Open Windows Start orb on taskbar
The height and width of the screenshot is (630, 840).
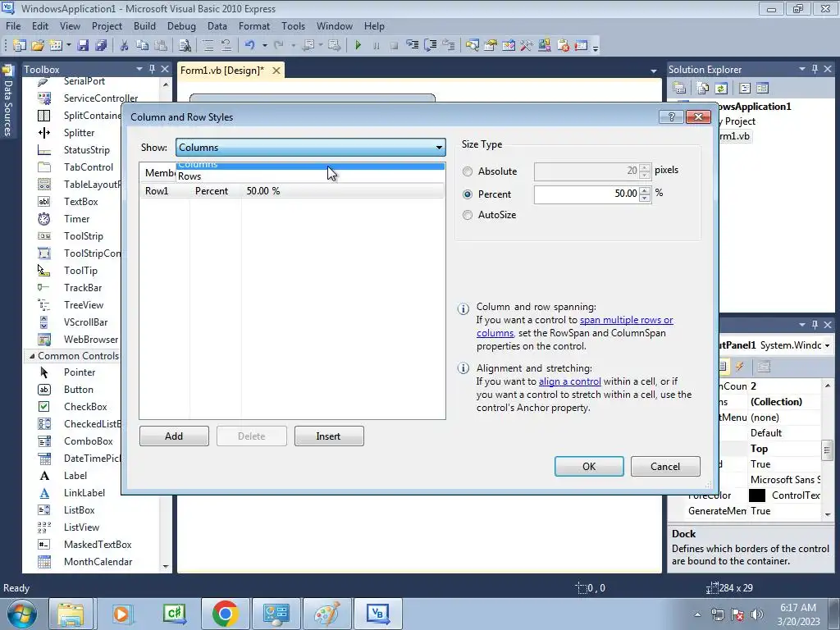(22, 614)
